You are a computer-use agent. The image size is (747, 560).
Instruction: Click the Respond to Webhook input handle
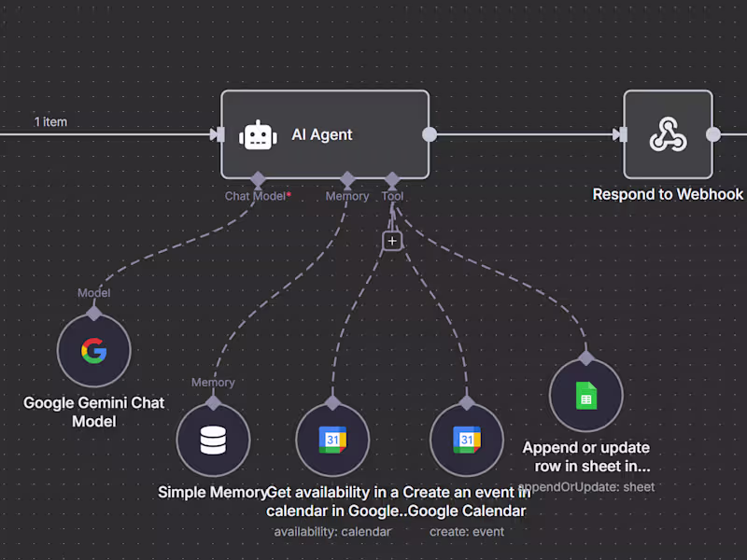pyautogui.click(x=621, y=134)
